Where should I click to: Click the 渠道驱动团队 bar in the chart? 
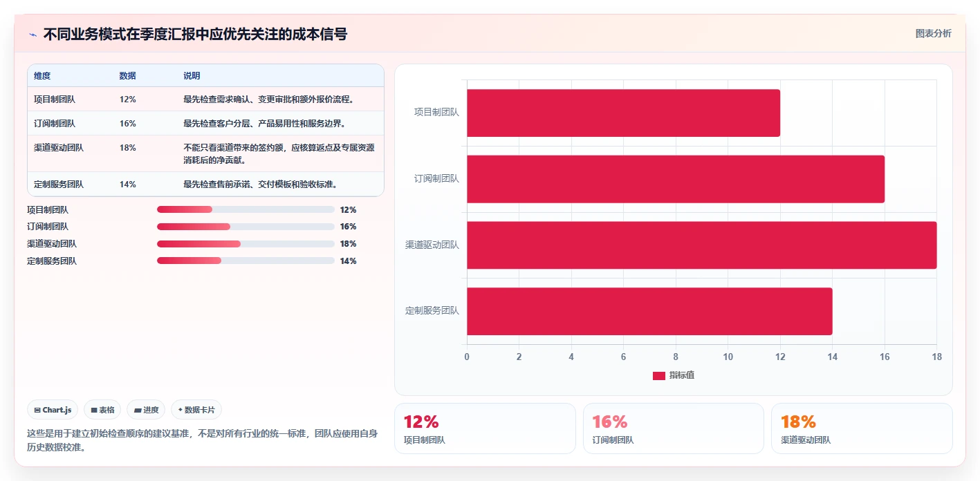click(702, 245)
